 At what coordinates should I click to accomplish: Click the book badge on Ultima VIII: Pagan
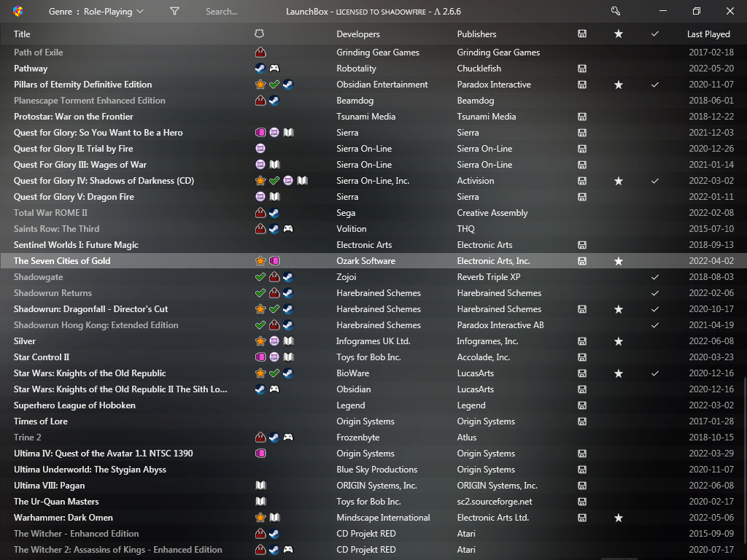(260, 485)
